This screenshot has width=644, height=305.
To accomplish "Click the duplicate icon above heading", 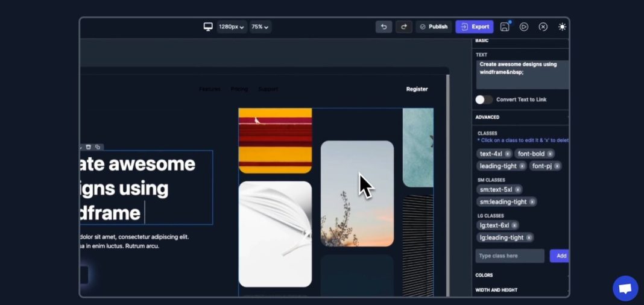I will (x=97, y=147).
